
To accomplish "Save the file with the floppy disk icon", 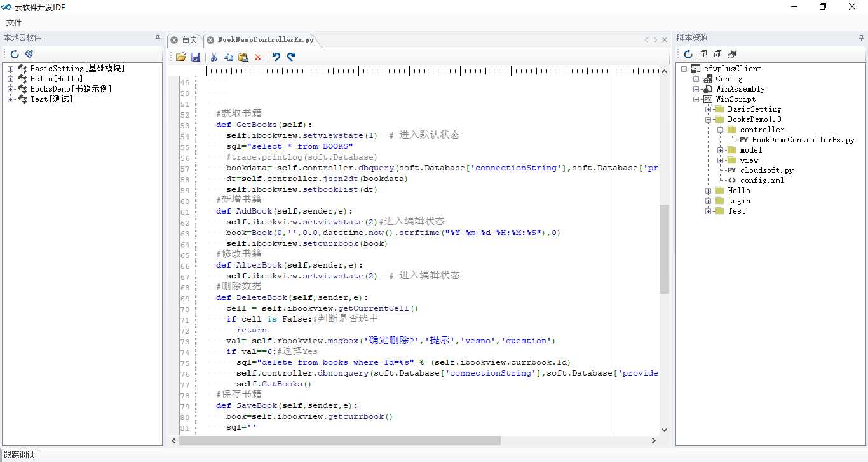I will 196,57.
